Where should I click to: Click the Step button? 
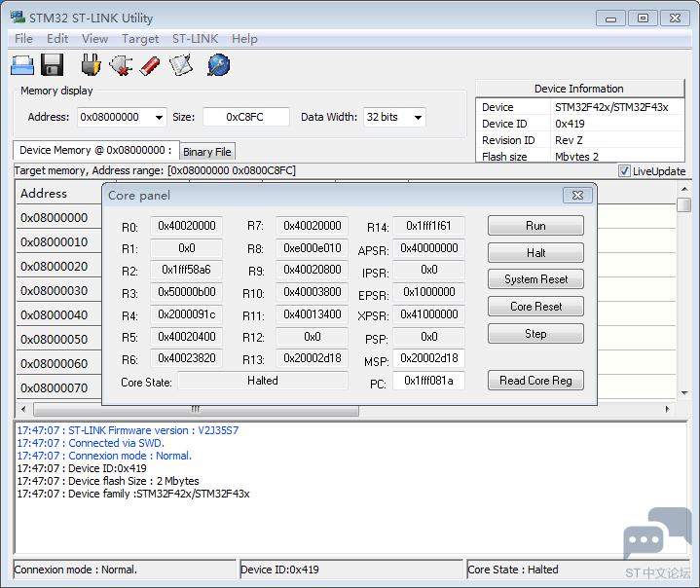535,334
